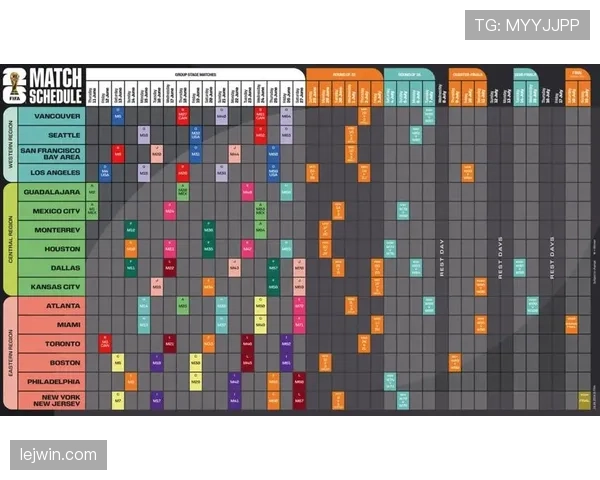Select the ROUND OF 32 header
This screenshot has height=480, width=600.
[x=344, y=75]
